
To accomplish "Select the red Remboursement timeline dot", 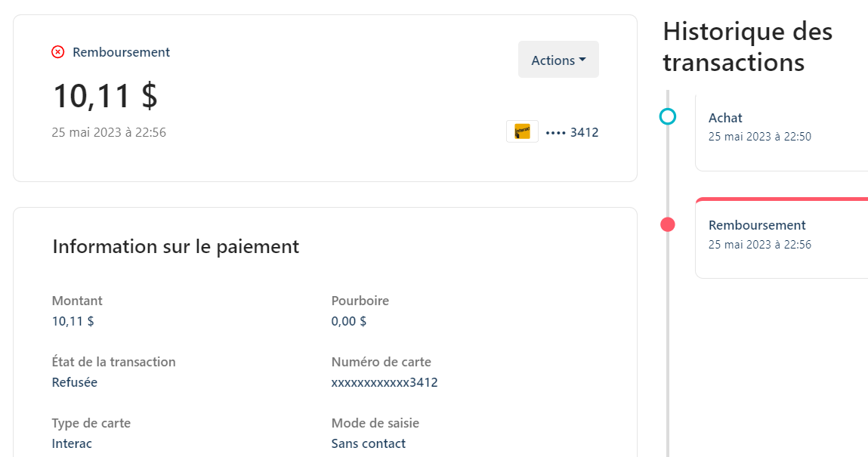I will click(x=668, y=224).
